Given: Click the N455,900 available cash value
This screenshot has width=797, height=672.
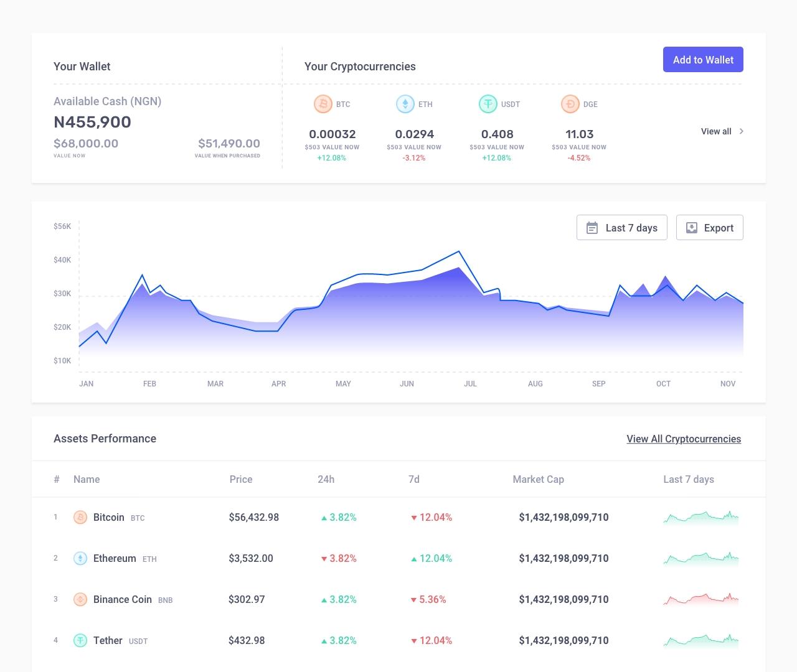Looking at the screenshot, I should click(x=92, y=122).
